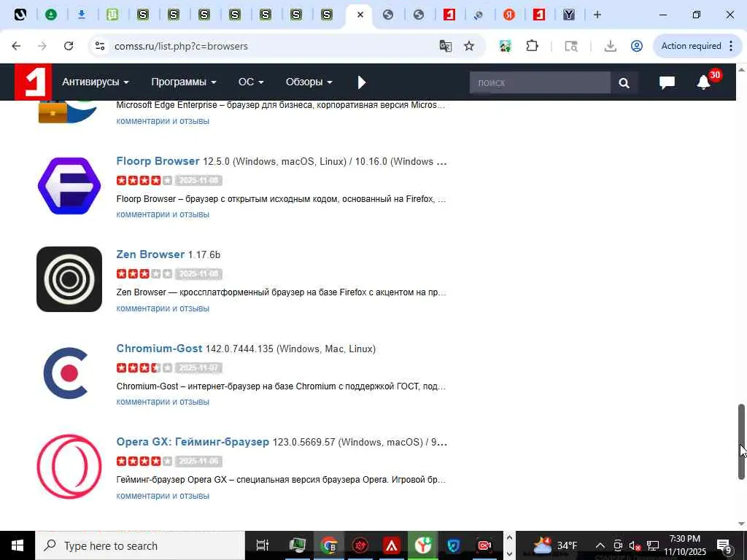
Task: Click the page vertical scrollbar thumb
Action: (741, 441)
